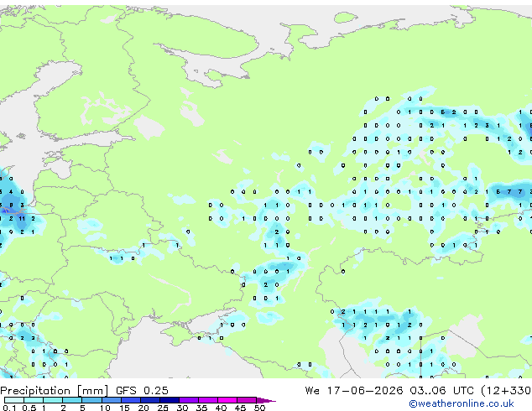Image resolution: width=532 pixels, height=411 pixels.
Task: Click the 1 mm legend color swatch
Action: click(x=53, y=400)
